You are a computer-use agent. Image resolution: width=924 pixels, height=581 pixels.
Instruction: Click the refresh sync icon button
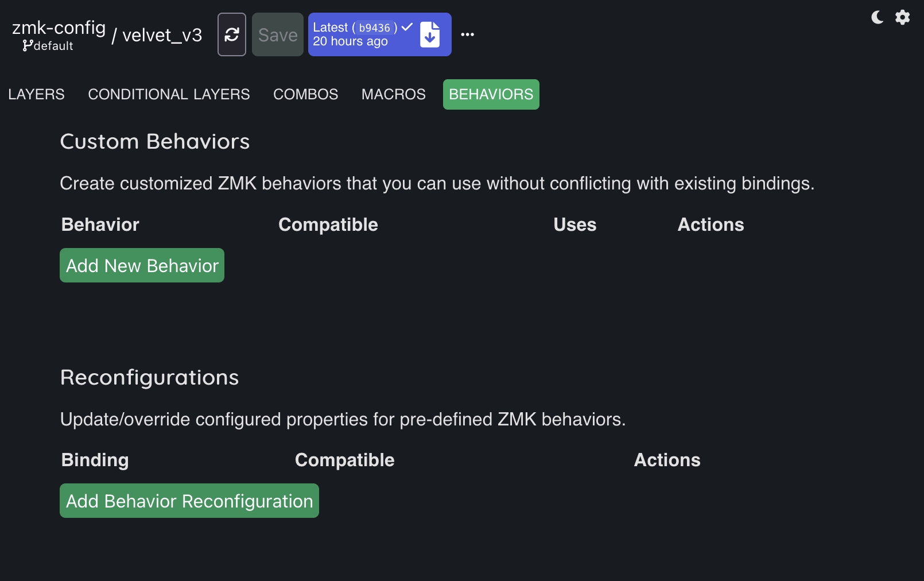(232, 34)
